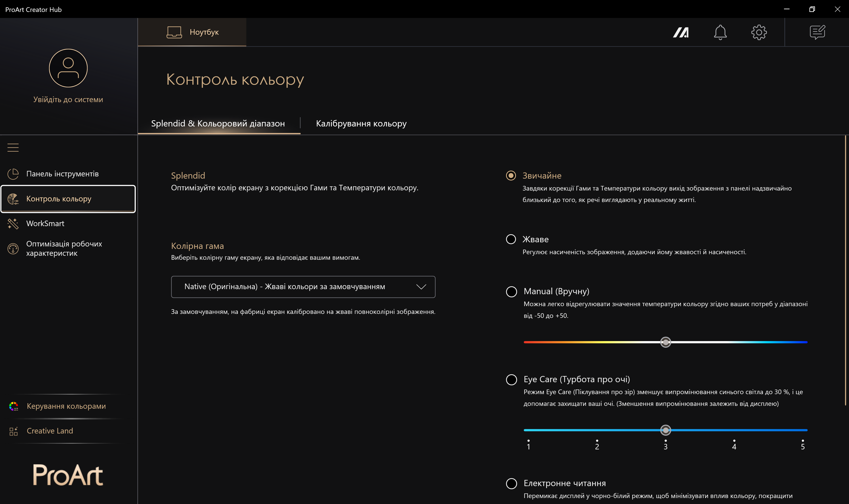
Task: Open Панель інструментів dashboard page
Action: pos(63,174)
